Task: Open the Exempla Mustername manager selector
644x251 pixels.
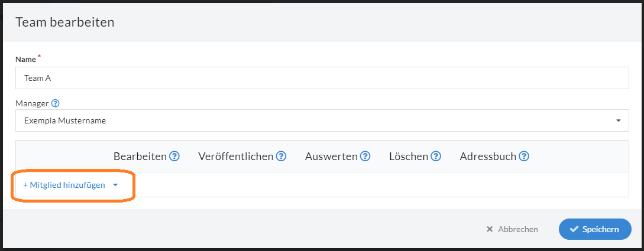Action: 322,120
